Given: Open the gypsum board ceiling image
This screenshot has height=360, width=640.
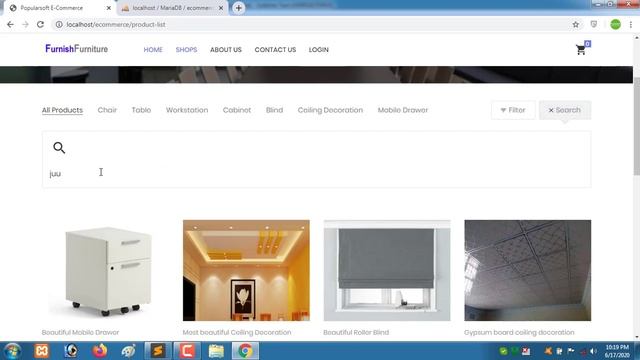Looking at the screenshot, I should coord(527,270).
